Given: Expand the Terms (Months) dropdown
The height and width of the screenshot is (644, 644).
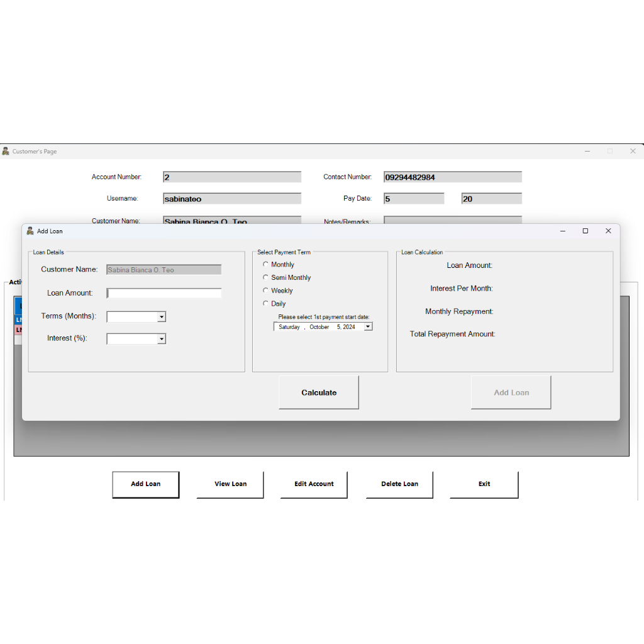Looking at the screenshot, I should (x=162, y=317).
